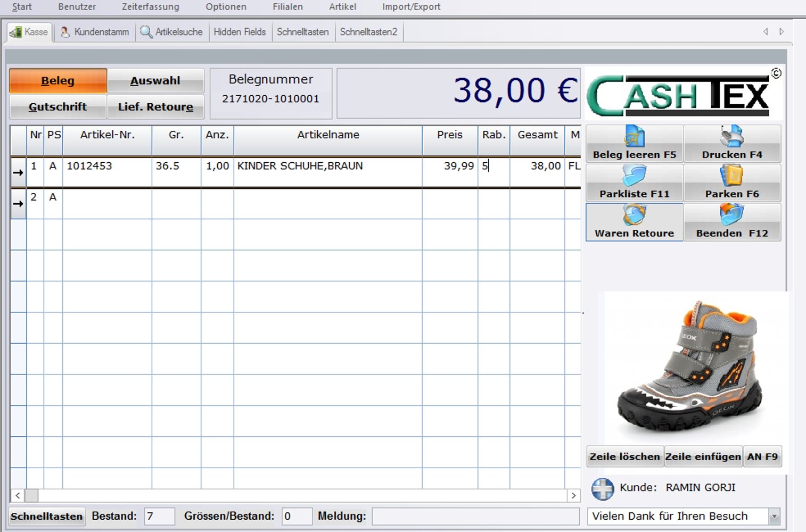806x532 pixels.
Task: Click the Schnelltasten button in the bottom bar
Action: tap(47, 516)
